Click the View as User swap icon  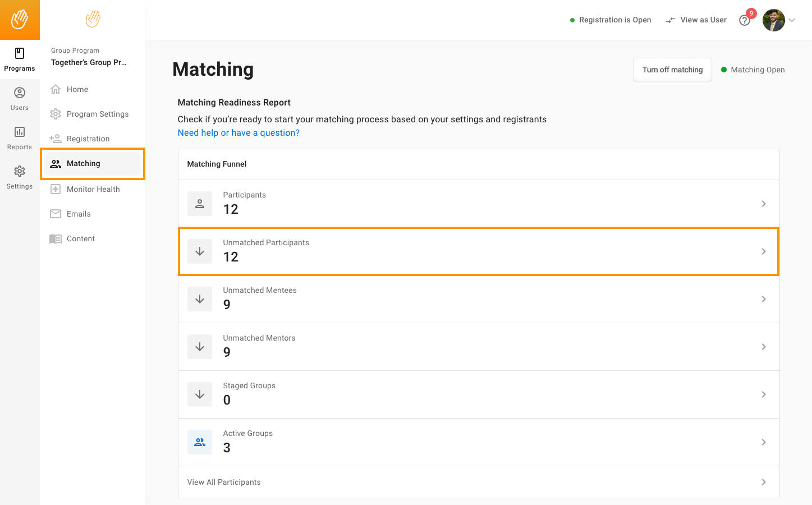[x=671, y=20]
